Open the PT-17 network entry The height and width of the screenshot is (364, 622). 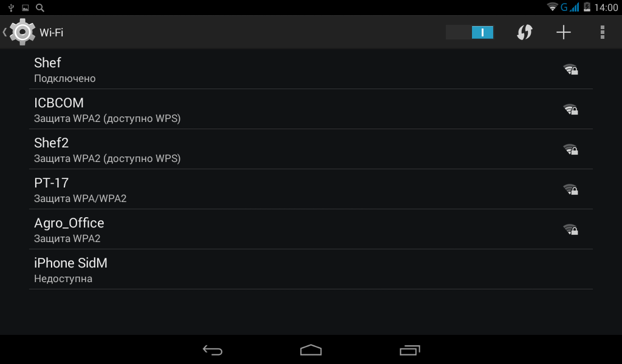click(311, 189)
